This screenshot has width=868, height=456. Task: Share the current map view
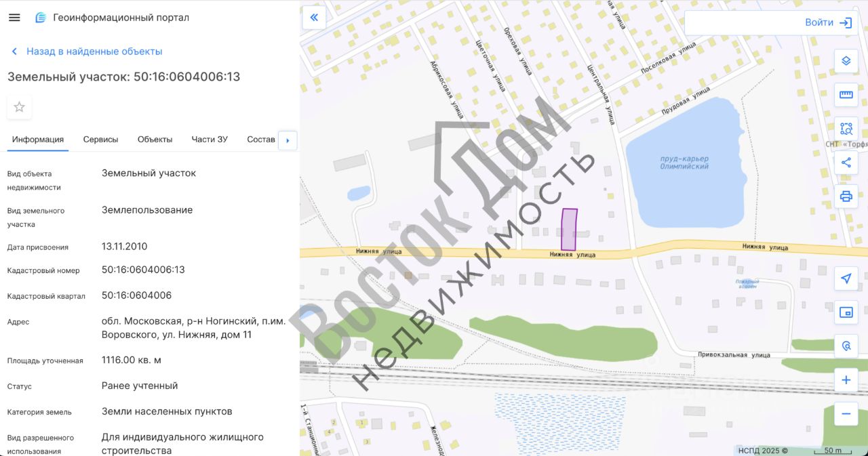click(x=846, y=163)
